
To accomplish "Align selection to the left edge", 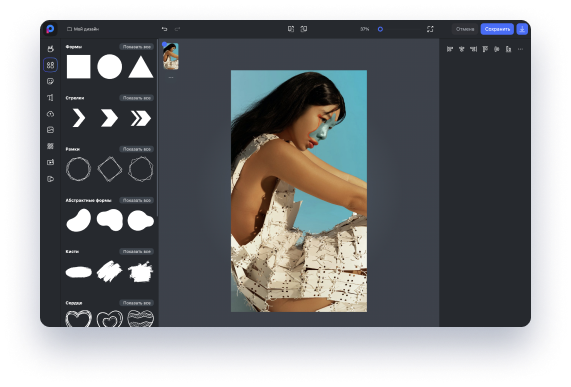I will tap(450, 49).
